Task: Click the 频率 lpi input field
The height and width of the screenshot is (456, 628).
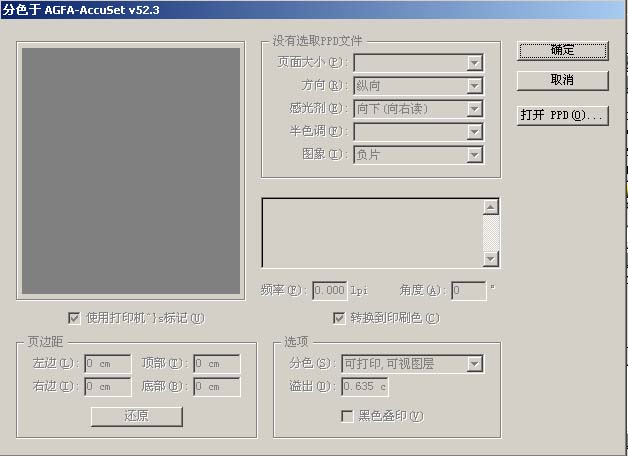Action: [x=330, y=290]
